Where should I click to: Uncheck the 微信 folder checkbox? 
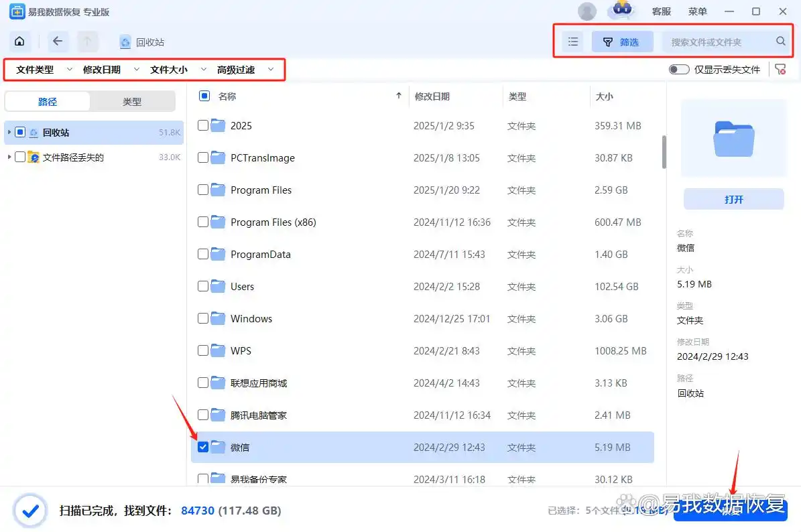pyautogui.click(x=202, y=447)
